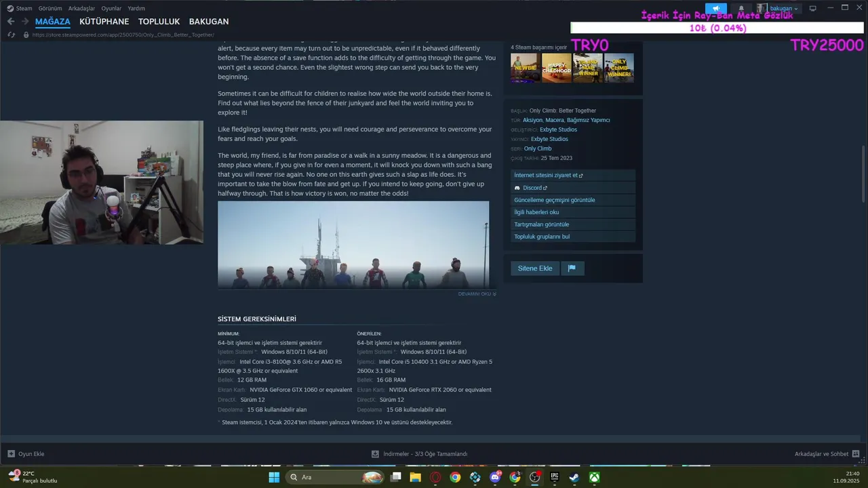This screenshot has height=488, width=868.
Task: Open the Aksiyon genre link
Action: tap(532, 120)
